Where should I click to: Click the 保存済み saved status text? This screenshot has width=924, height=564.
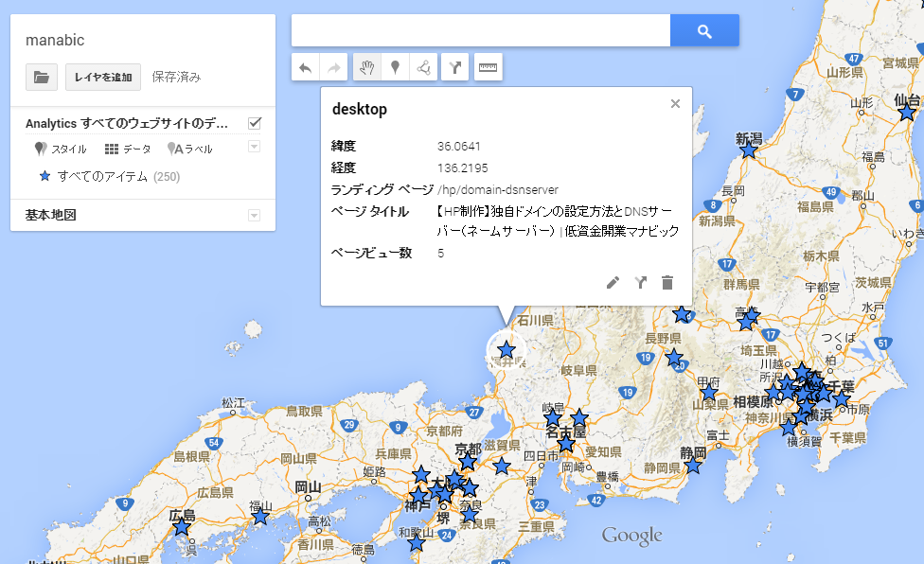point(176,77)
